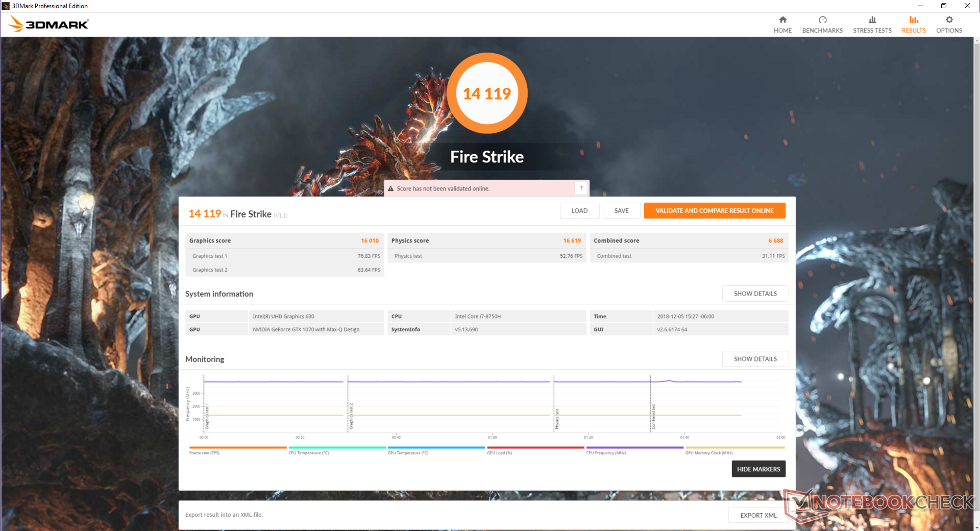The width and height of the screenshot is (980, 531).
Task: Click the vertical scrollbar of the results page
Action: click(x=976, y=276)
